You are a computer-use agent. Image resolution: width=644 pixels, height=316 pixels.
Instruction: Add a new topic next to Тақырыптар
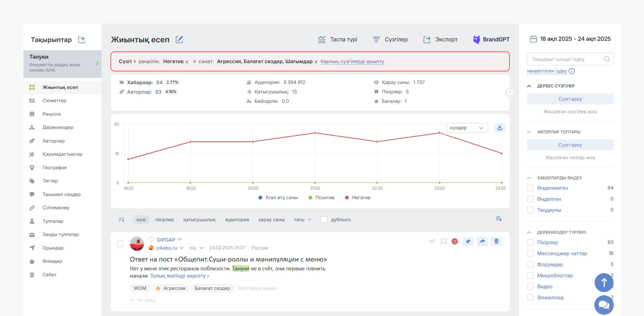82,40
